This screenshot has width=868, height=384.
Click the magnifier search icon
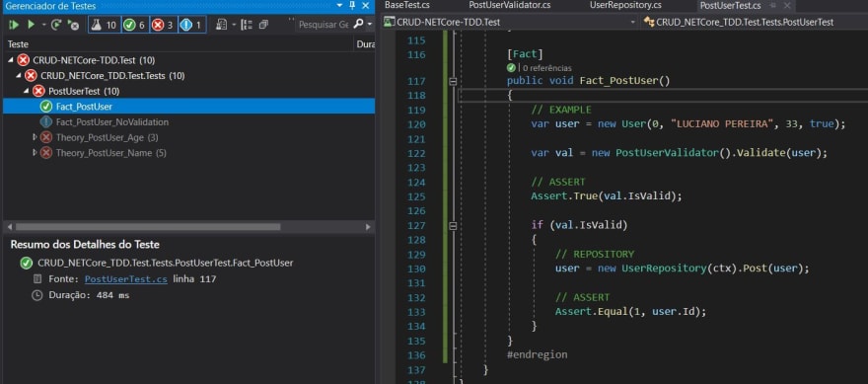coord(359,25)
